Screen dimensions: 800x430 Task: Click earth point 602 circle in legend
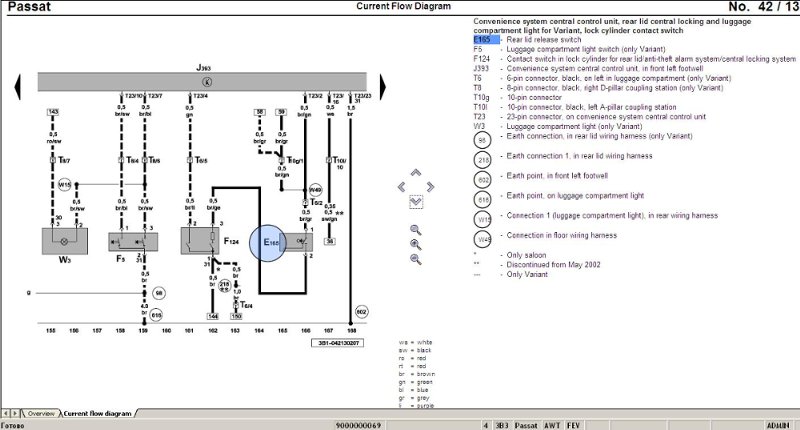click(483, 180)
